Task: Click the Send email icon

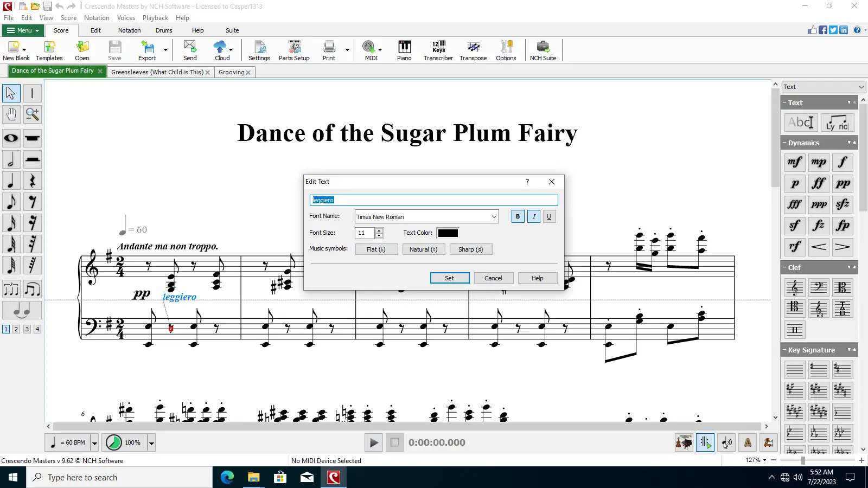Action: coord(190,50)
